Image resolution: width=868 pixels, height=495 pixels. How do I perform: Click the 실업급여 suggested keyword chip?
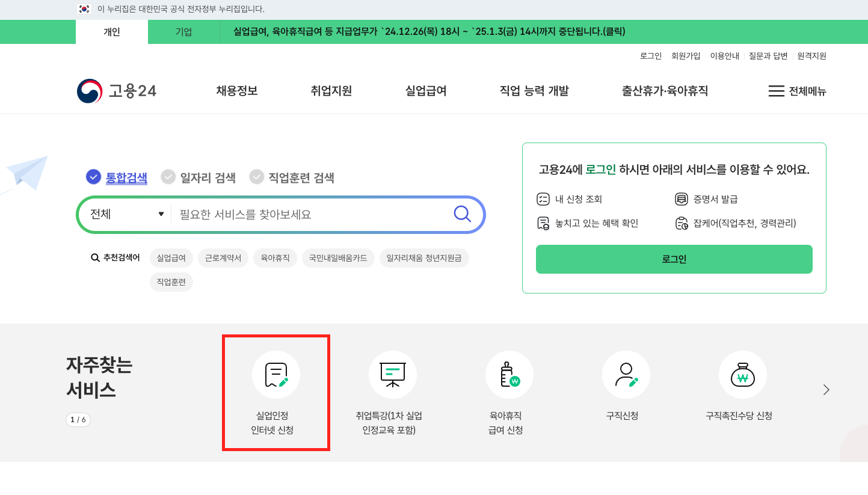171,258
